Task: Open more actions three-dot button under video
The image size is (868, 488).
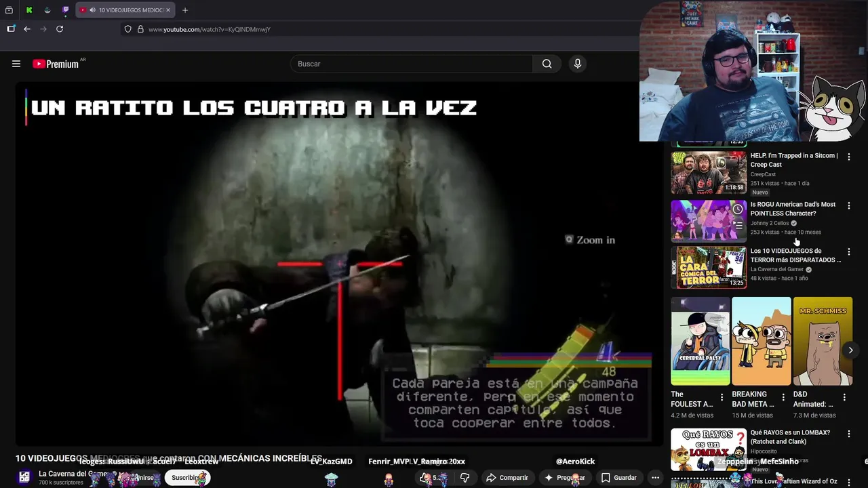Action: point(655,477)
